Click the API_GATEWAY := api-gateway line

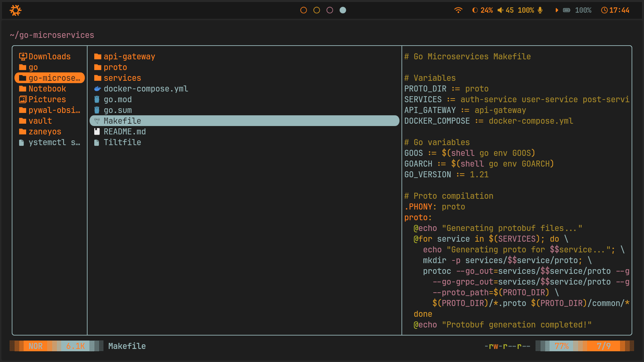[x=465, y=110]
